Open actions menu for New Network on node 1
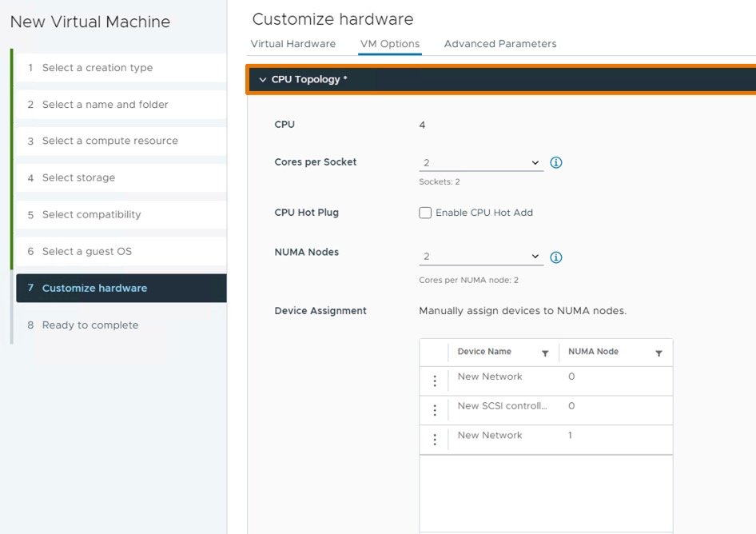Screen dimensions: 756x534 (435, 440)
